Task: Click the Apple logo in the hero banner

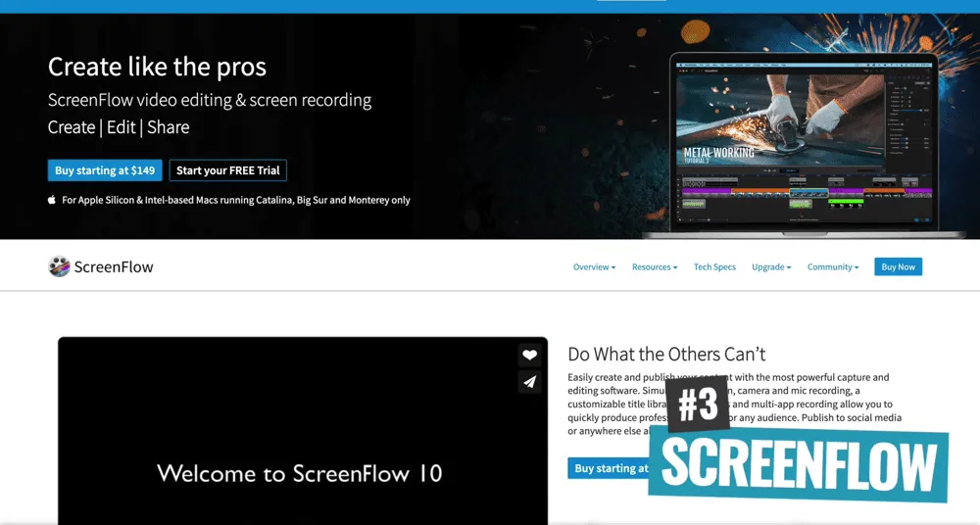Action: pos(52,200)
